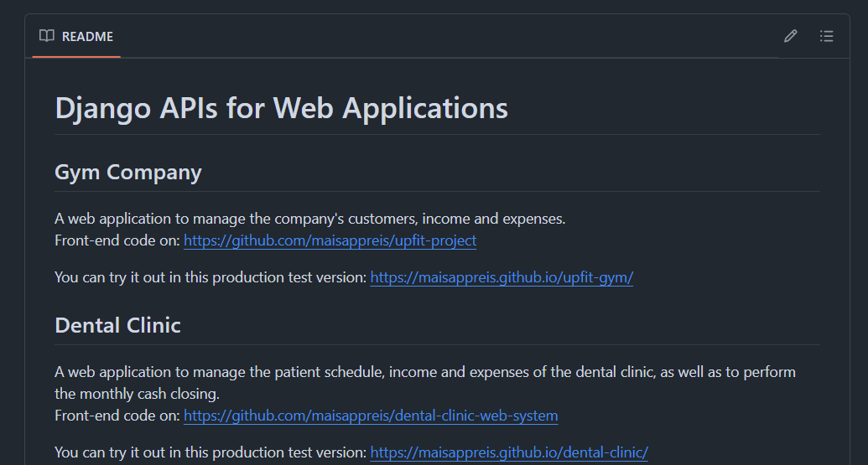Click the 'Gym Company' section heading
This screenshot has height=465, width=868.
(128, 173)
